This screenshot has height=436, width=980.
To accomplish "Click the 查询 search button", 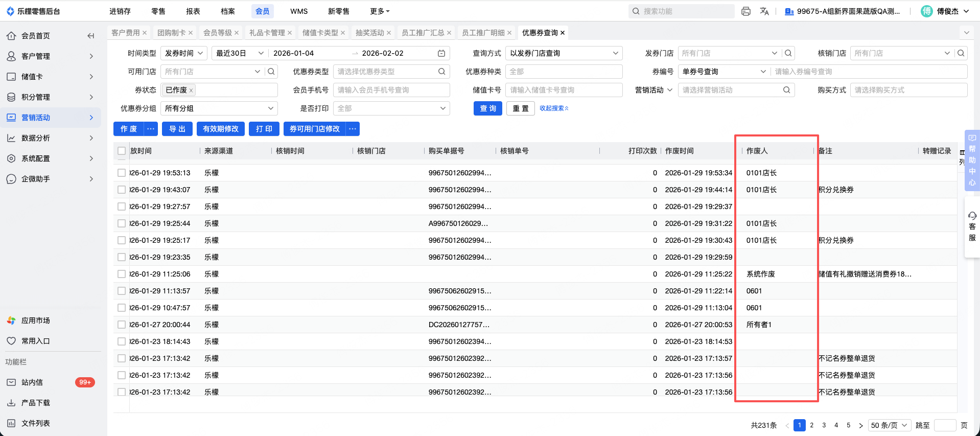I will point(488,108).
